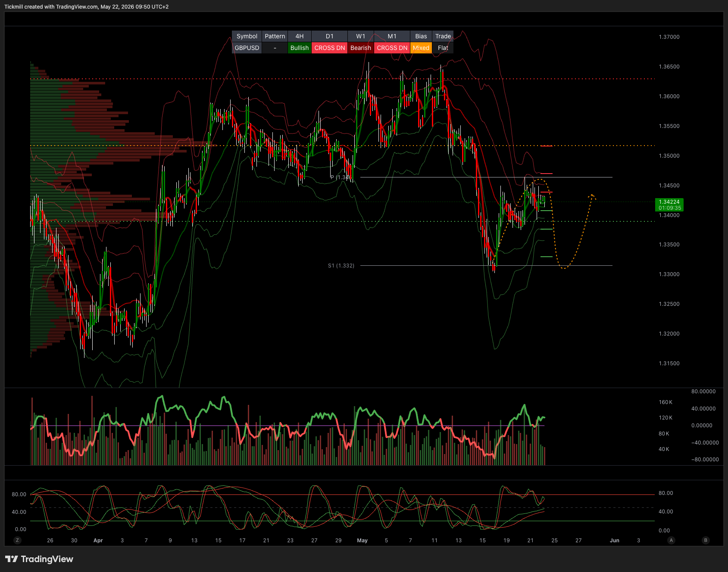Click the Jun label on the time axis
The image size is (728, 572).
click(615, 541)
